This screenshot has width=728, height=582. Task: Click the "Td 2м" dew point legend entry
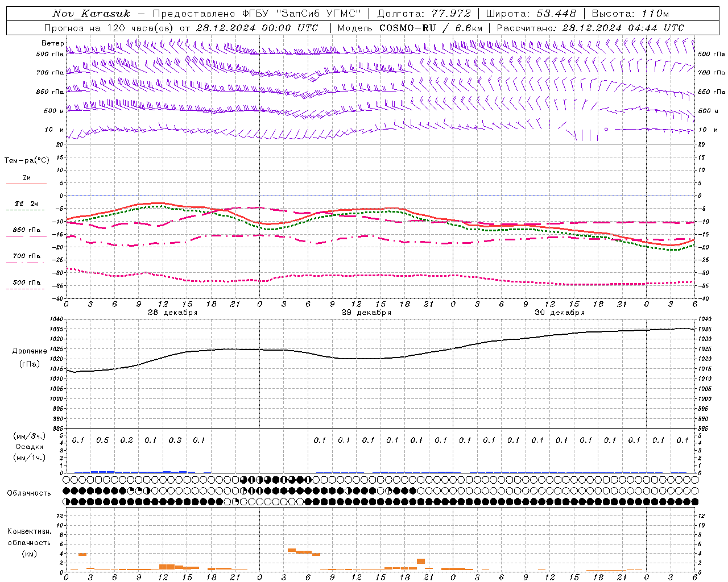(x=27, y=203)
